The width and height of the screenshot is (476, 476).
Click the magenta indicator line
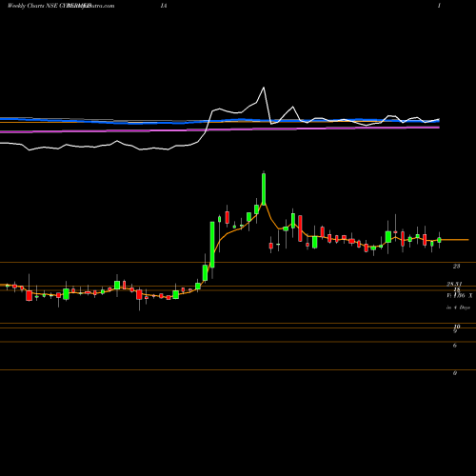pyautogui.click(x=220, y=129)
